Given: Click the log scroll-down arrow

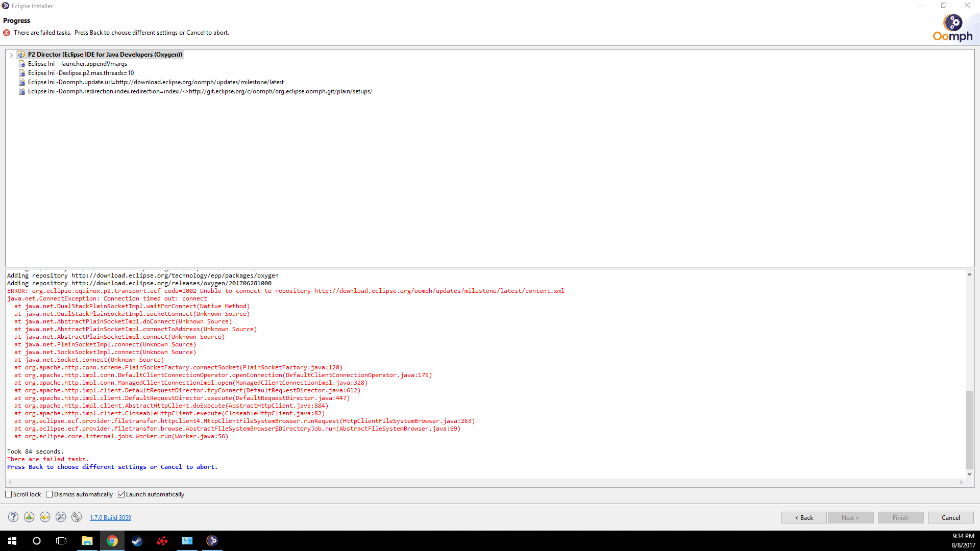Looking at the screenshot, I should coord(969,474).
